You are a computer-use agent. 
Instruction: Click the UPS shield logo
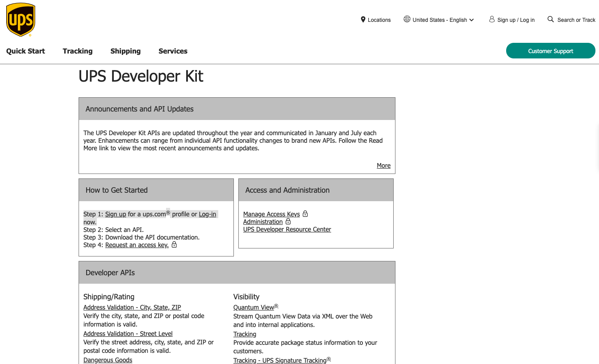(21, 20)
